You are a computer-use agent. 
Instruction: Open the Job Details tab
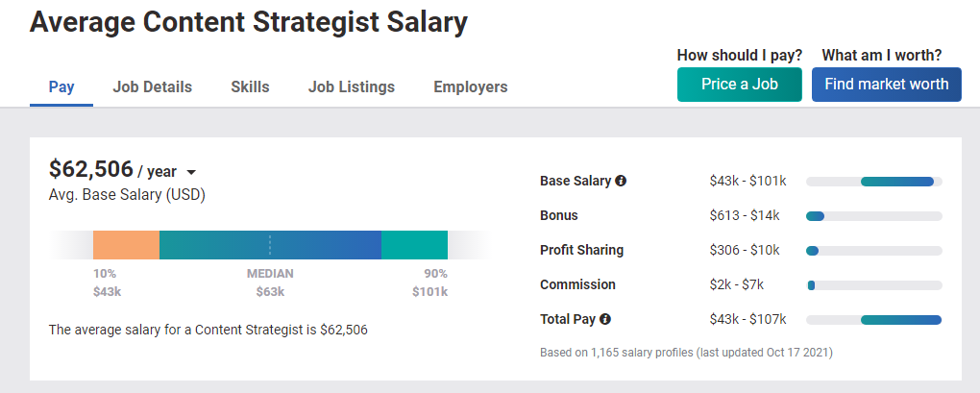(152, 86)
